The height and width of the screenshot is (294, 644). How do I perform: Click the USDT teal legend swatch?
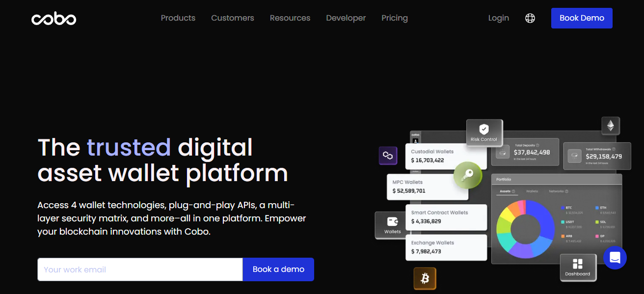[563, 222]
